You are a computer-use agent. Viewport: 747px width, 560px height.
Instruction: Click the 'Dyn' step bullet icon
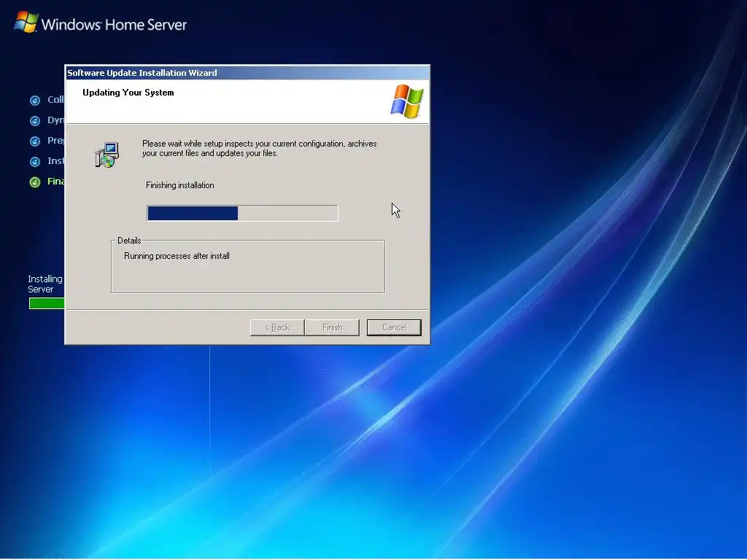click(35, 120)
